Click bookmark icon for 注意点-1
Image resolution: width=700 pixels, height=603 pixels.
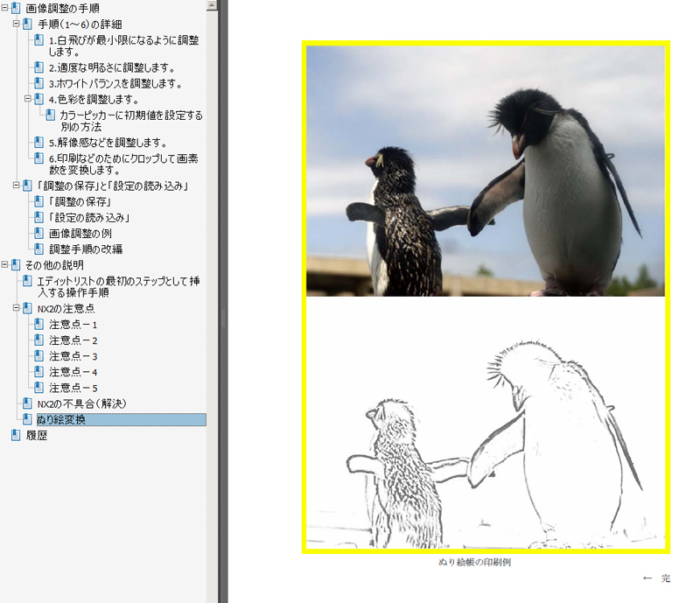[38, 325]
